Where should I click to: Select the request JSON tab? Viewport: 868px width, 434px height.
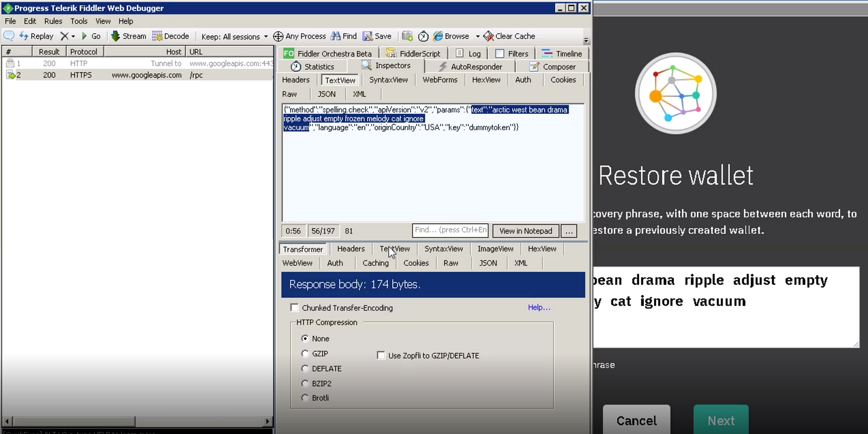[x=327, y=94]
